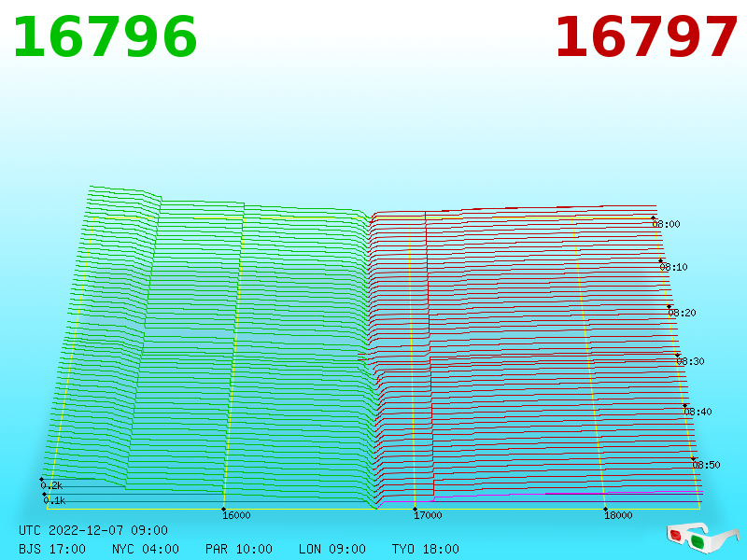Select the 08:20 time axis label
Image resolution: width=747 pixels, height=560 pixels.
tap(683, 313)
